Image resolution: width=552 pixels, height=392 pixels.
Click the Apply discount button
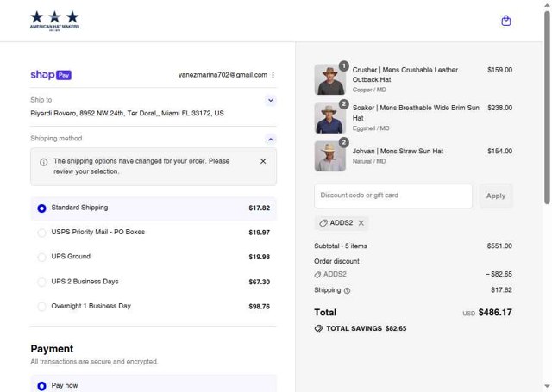coord(496,196)
